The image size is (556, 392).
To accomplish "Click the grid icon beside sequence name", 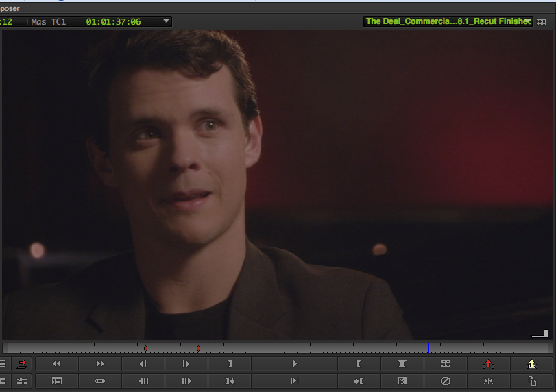I will 541,22.
